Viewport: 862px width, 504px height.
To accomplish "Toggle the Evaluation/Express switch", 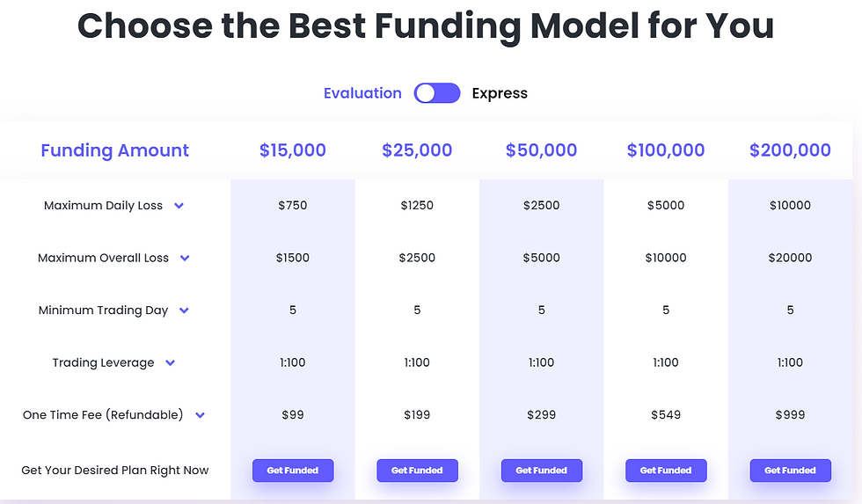I will [x=437, y=93].
